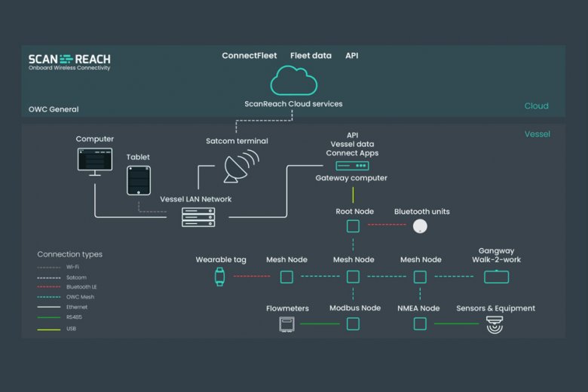Click the ScanReach Cloud services text
588x392 pixels.
(x=294, y=104)
